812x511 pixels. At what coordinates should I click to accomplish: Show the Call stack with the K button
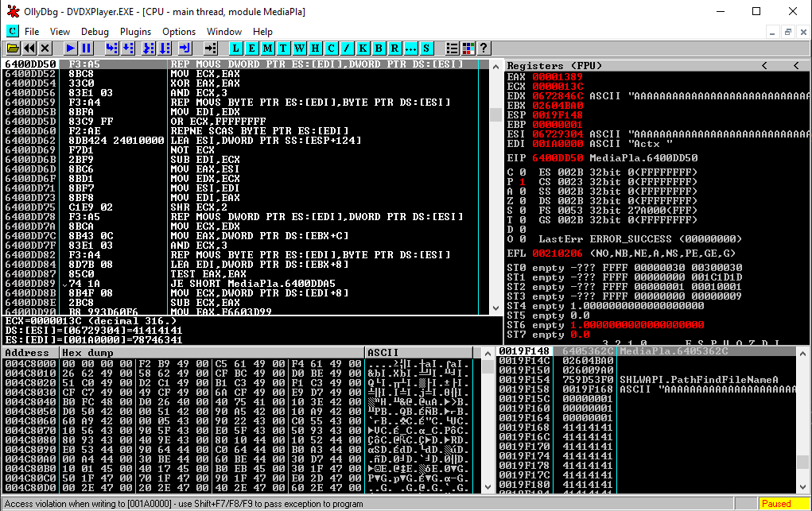[x=363, y=48]
